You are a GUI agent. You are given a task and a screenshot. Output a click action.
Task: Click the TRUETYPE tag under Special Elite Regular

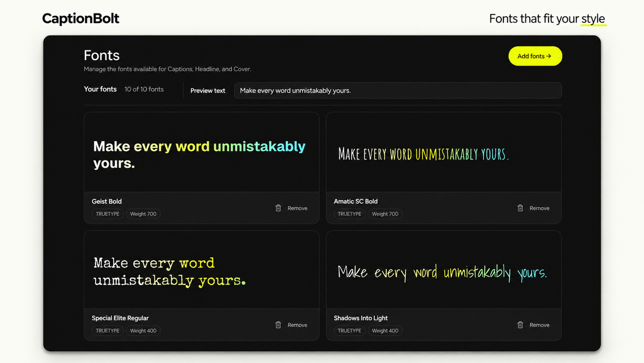point(107,330)
